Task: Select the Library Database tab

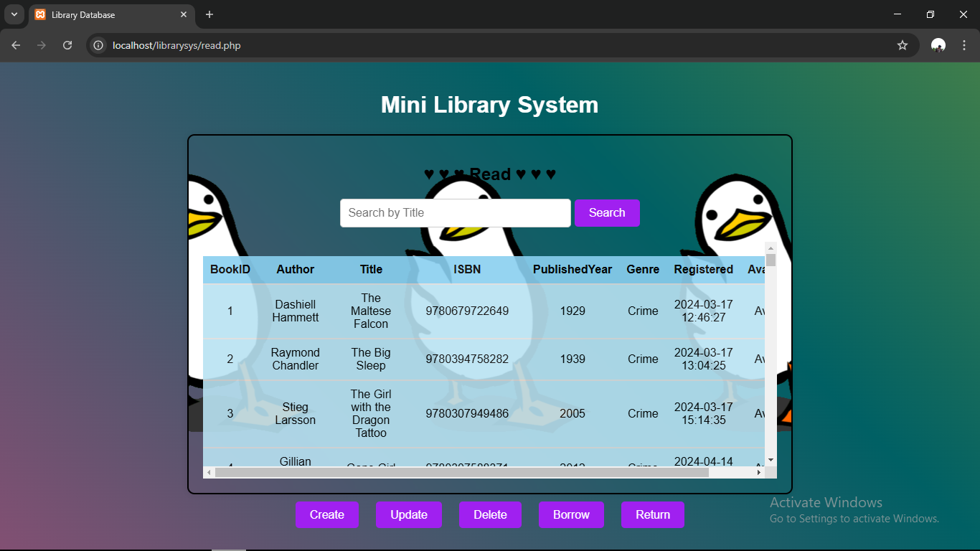Action: coord(100,14)
